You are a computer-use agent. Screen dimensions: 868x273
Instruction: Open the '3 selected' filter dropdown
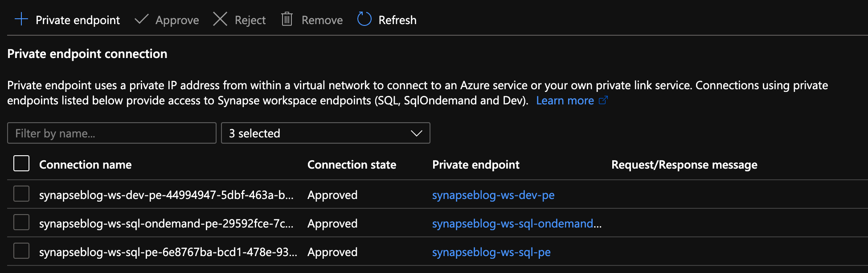point(326,133)
